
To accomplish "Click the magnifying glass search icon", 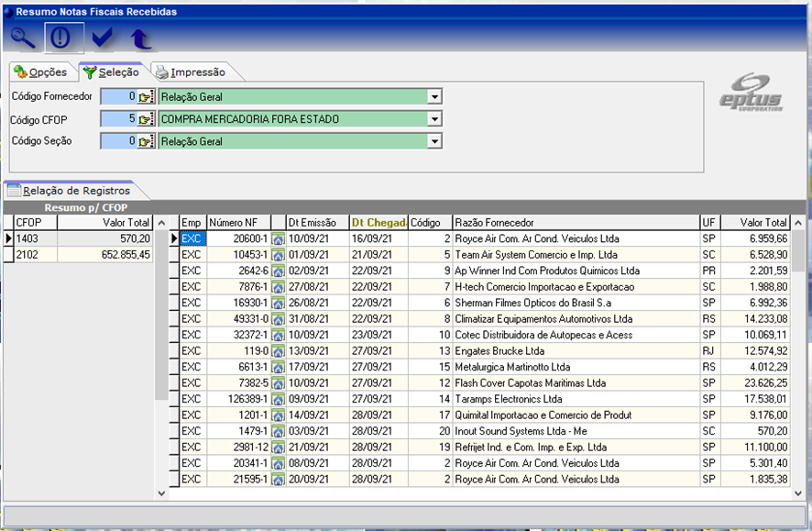I will point(23,39).
